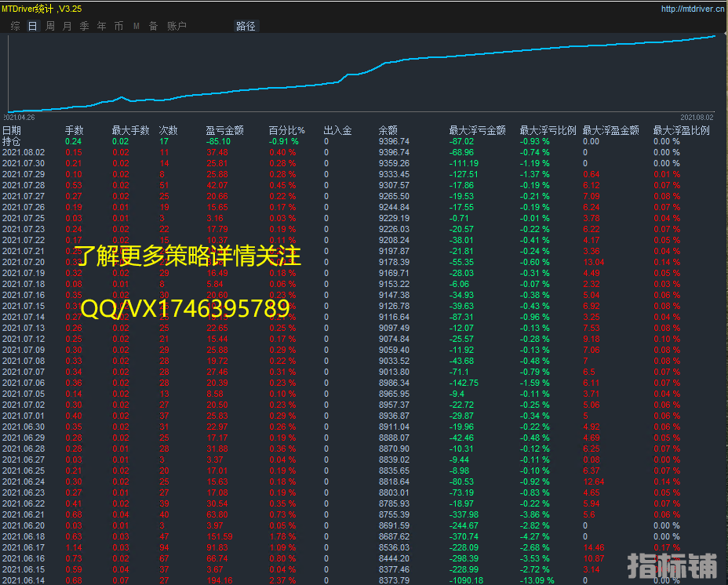Click max floating loss -1090.18
Screen dimensions: 728x585
click(466, 580)
